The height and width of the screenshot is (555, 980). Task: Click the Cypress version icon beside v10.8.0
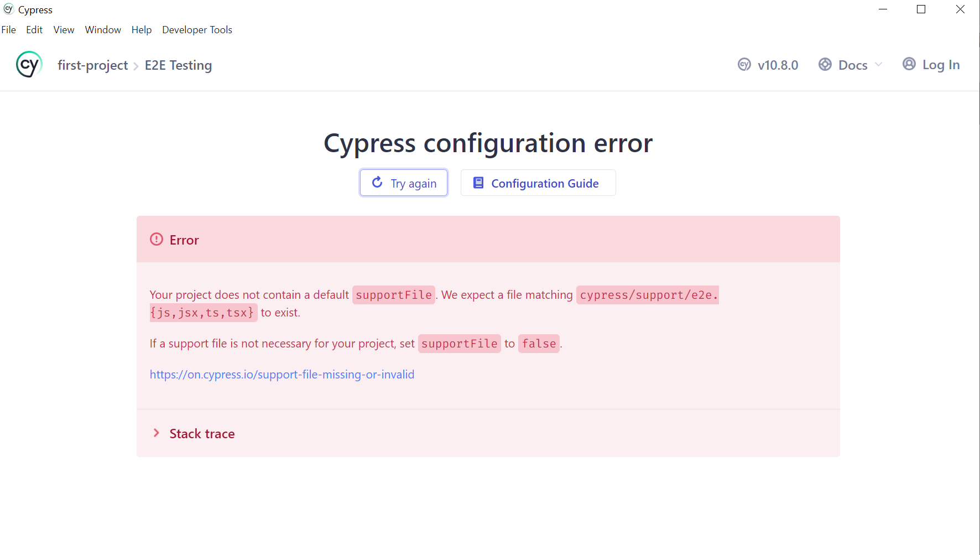tap(744, 65)
